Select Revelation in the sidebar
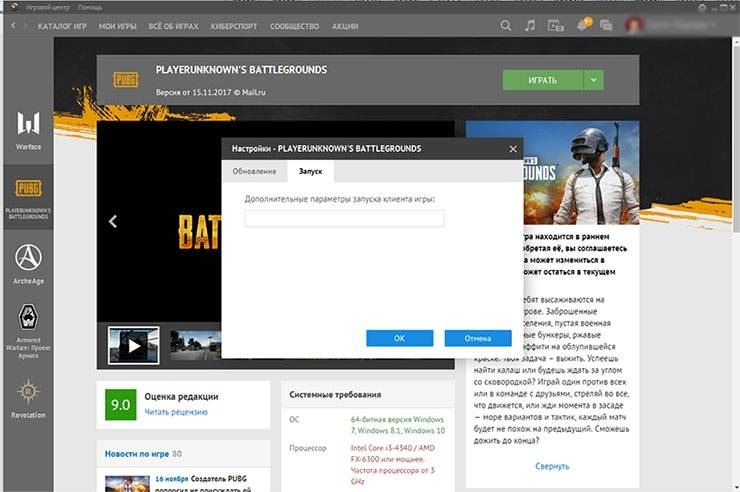740x492 pixels. pyautogui.click(x=28, y=398)
